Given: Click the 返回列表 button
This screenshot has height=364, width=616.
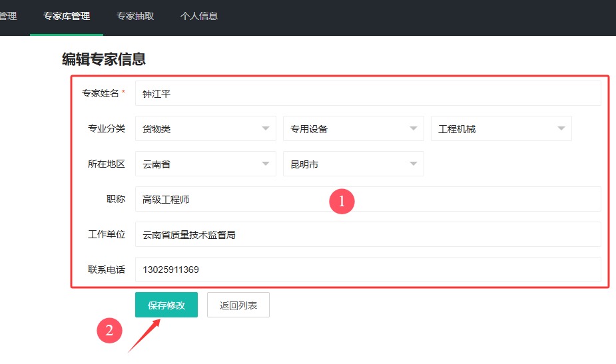Looking at the screenshot, I should coord(238,305).
